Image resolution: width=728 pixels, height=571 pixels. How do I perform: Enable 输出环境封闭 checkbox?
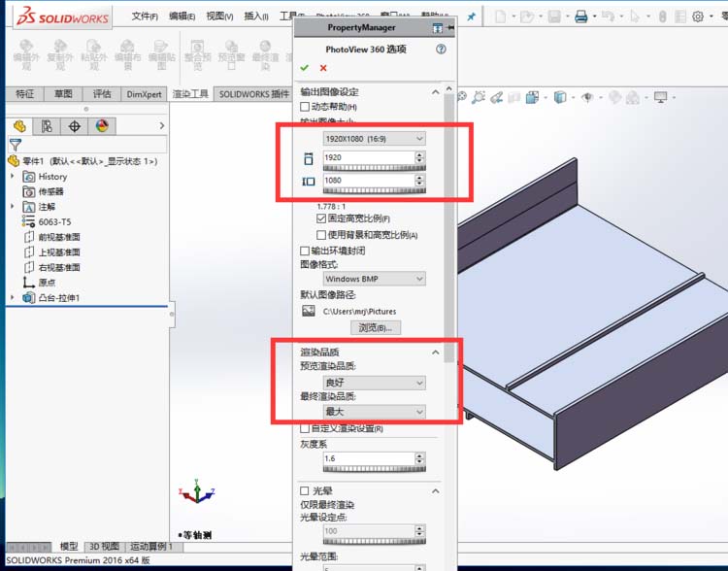tap(305, 251)
